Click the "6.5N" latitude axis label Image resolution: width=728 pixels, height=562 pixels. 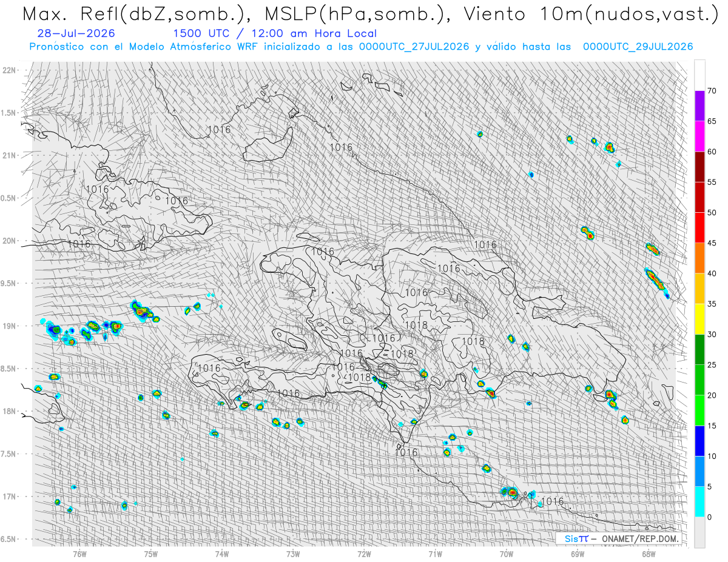[8, 539]
